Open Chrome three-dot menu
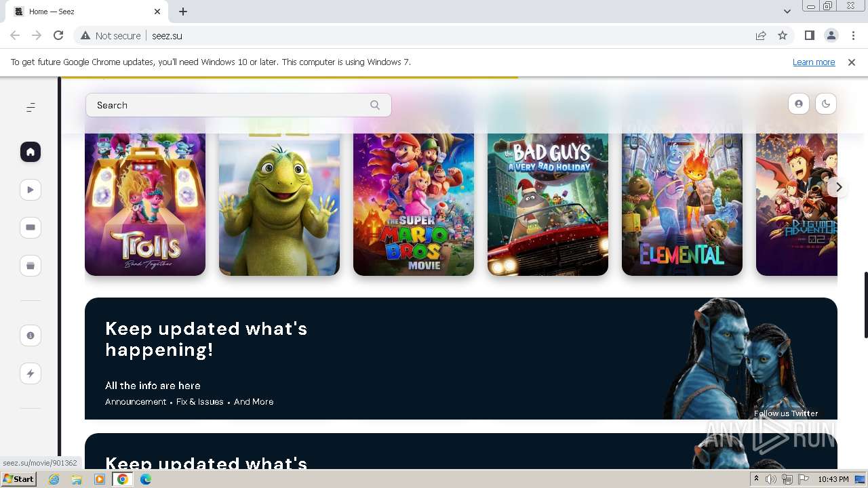 [853, 36]
